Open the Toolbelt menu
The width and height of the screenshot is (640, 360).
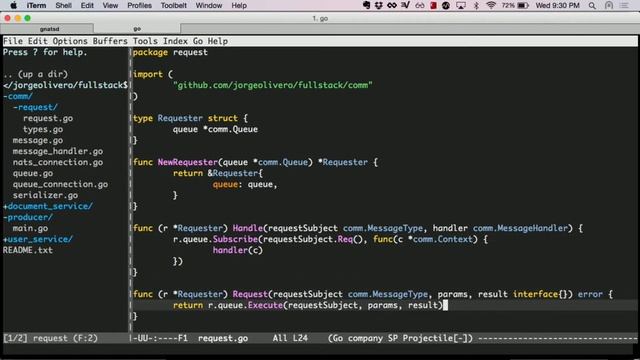click(x=173, y=5)
